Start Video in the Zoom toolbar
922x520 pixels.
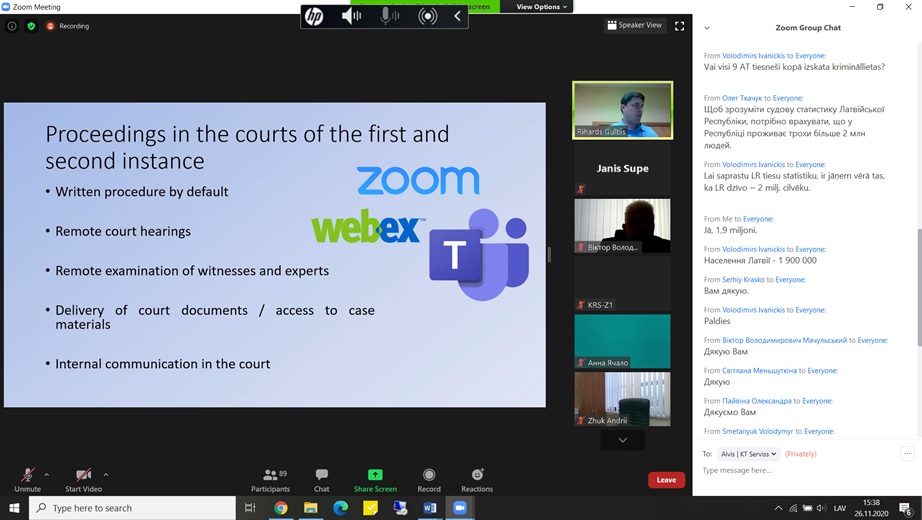pyautogui.click(x=83, y=479)
